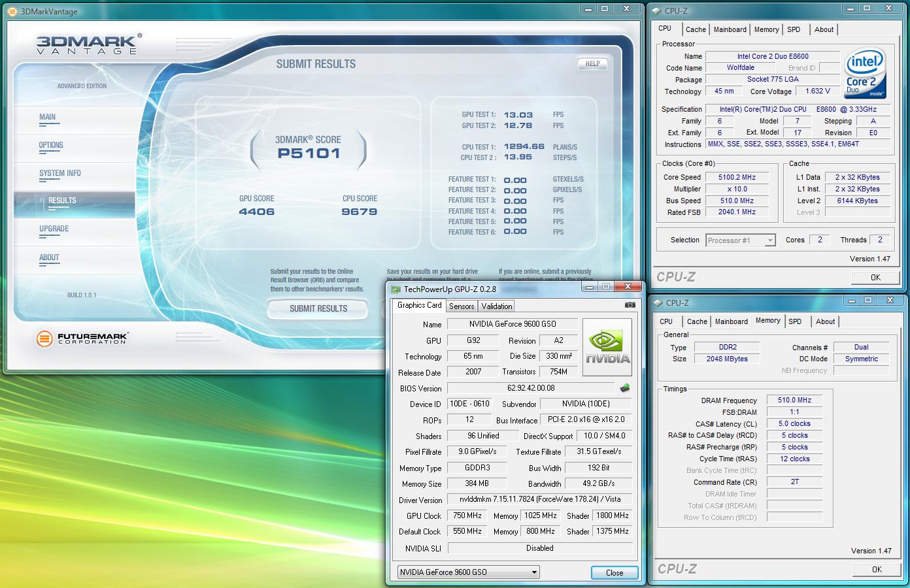Click the top CPU-Z window title icon
The height and width of the screenshot is (588, 910).
(x=657, y=10)
